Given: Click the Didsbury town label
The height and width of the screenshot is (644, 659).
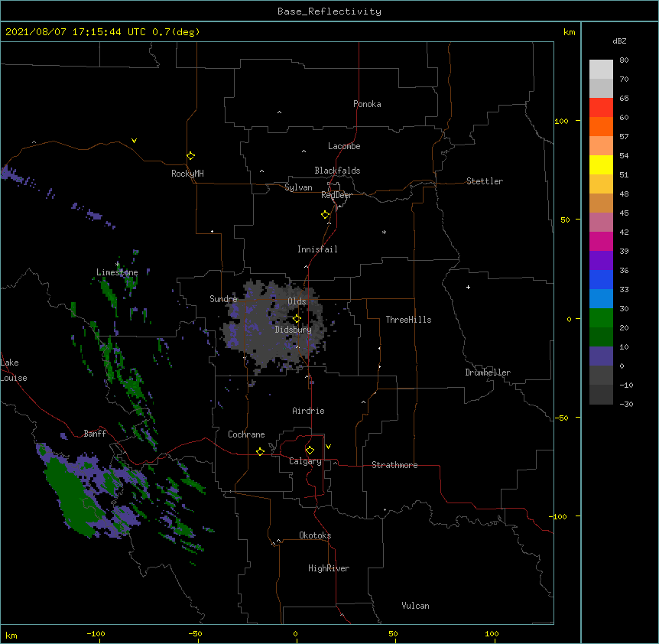Looking at the screenshot, I should coord(294,330).
